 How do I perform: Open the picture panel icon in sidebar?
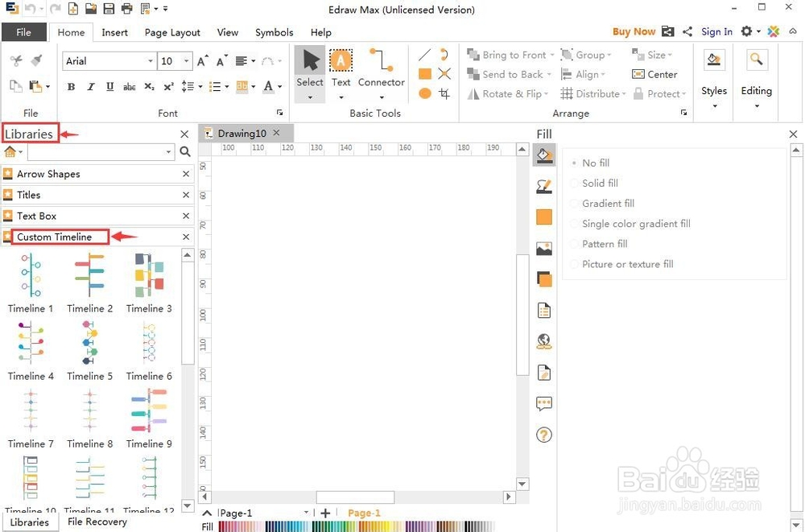click(x=543, y=249)
